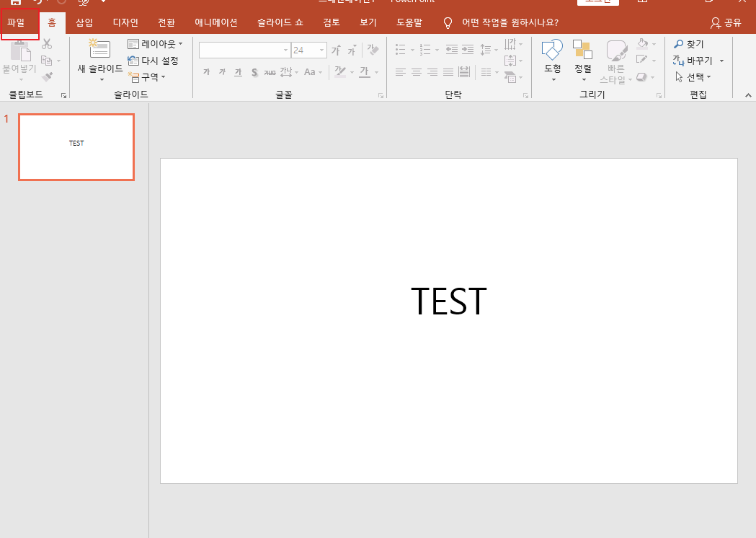The image size is (756, 538).
Task: Click the shape fill paint bucket swatch
Action: point(642,44)
